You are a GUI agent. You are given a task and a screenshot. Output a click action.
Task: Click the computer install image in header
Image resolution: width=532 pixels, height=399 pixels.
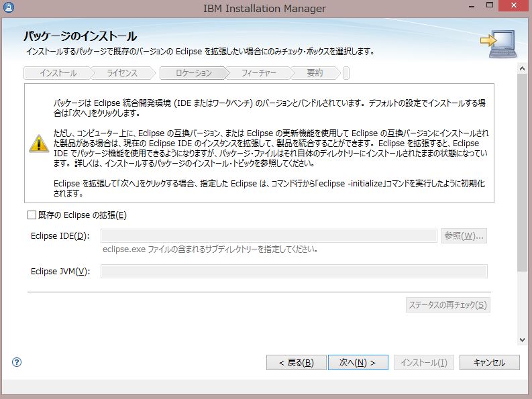[498, 44]
